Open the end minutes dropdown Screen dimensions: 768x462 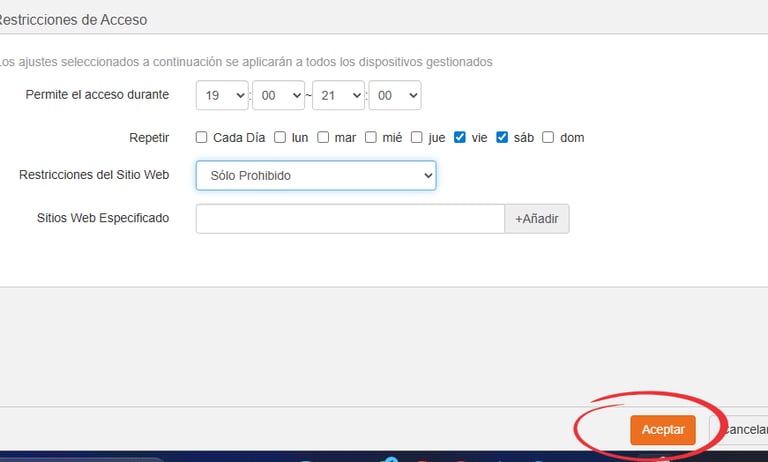click(395, 95)
